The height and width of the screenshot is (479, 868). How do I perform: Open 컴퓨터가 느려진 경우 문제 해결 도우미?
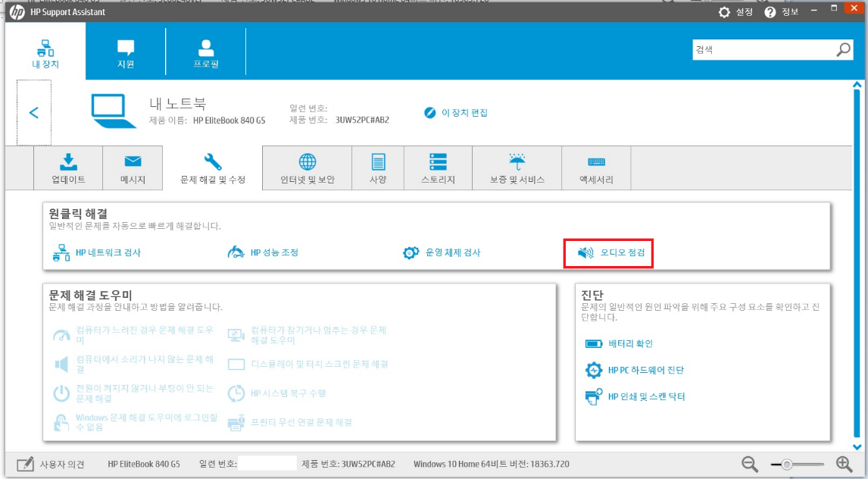145,335
